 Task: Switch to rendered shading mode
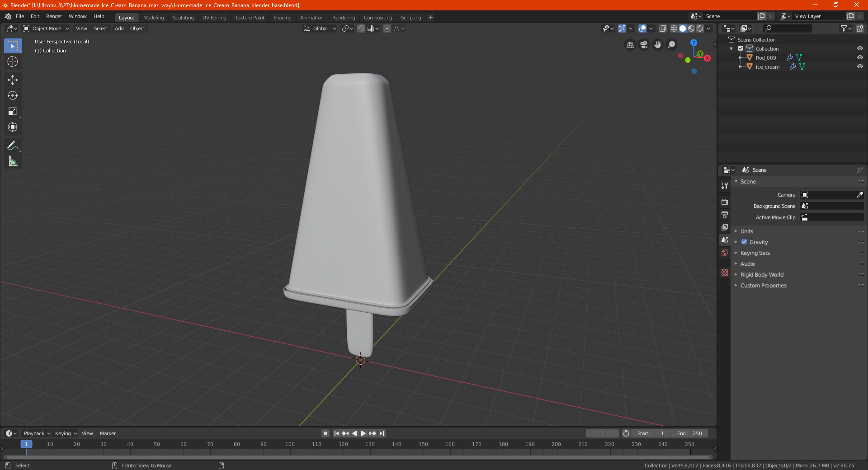pyautogui.click(x=700, y=28)
